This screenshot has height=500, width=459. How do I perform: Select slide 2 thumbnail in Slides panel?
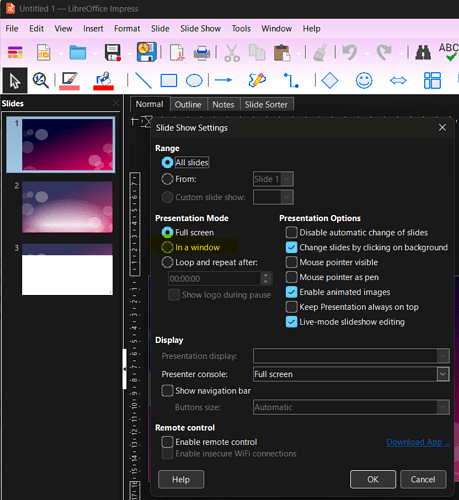(67, 207)
